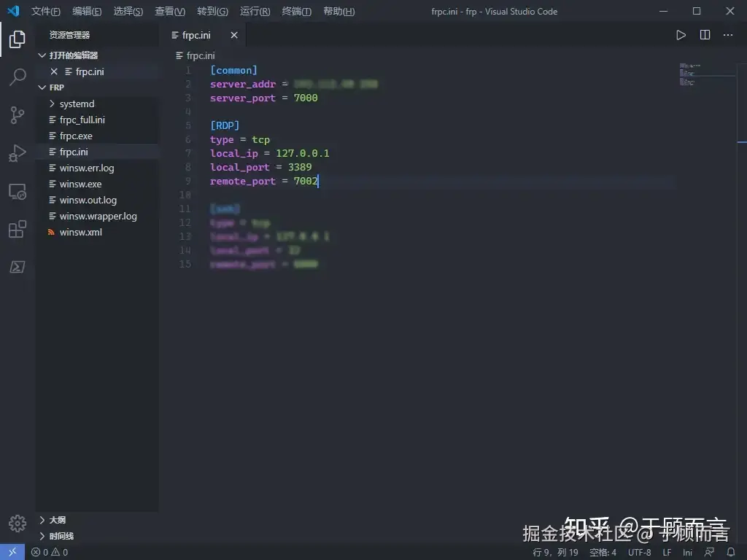Open the 转到(G) menu

tap(212, 11)
